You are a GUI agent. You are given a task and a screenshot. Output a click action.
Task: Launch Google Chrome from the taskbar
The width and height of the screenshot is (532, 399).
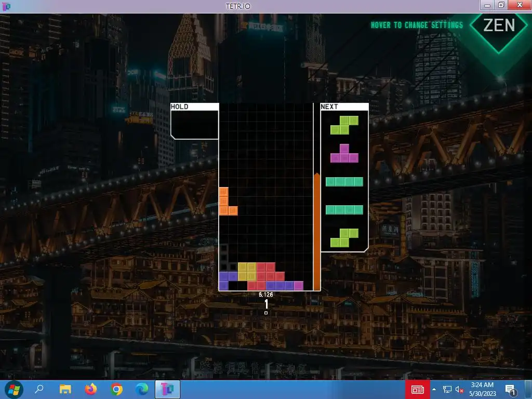[x=116, y=389]
